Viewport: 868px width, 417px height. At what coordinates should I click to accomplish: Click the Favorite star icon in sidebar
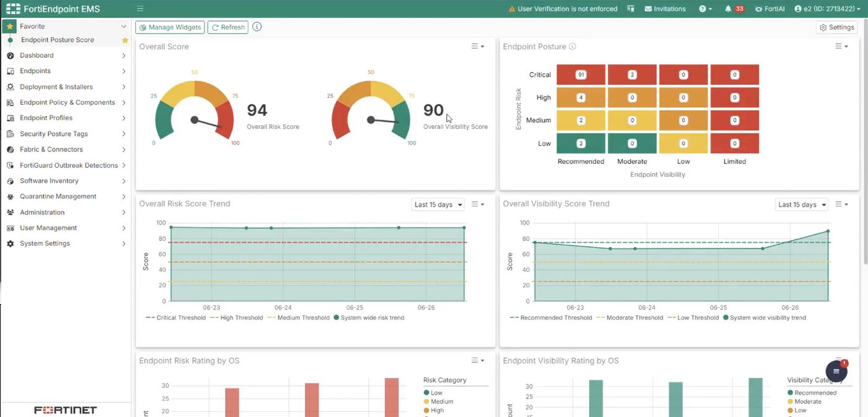click(x=10, y=27)
